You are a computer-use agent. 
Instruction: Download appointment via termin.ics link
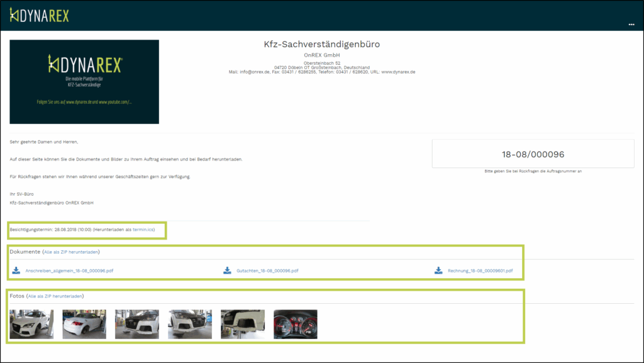[x=143, y=230]
